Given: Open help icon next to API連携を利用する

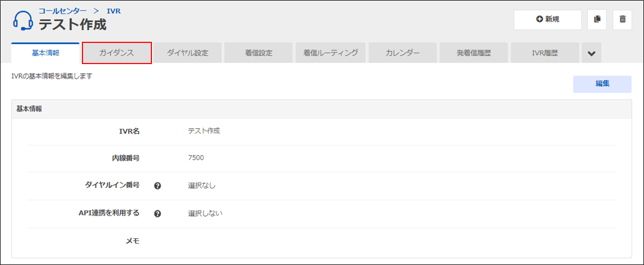Looking at the screenshot, I should pos(157,213).
